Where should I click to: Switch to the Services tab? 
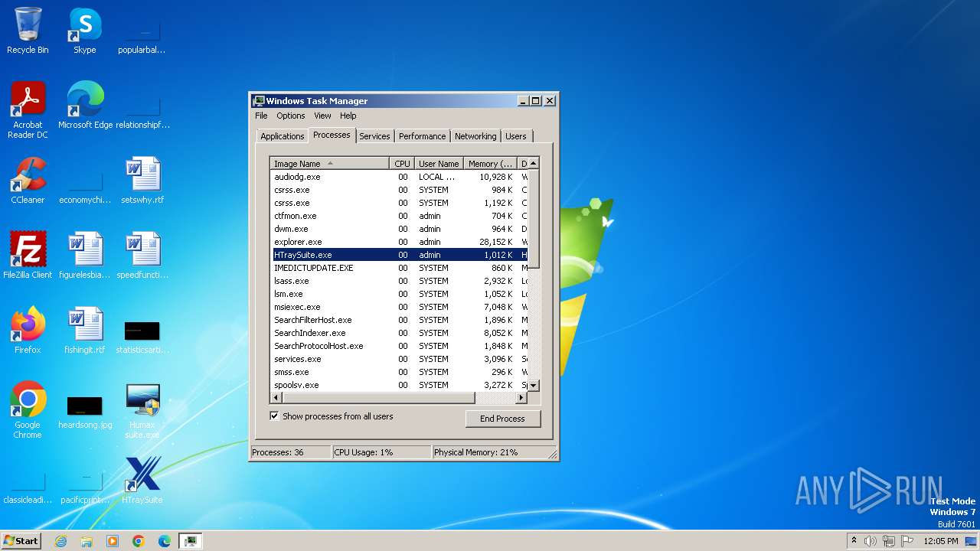pyautogui.click(x=374, y=136)
